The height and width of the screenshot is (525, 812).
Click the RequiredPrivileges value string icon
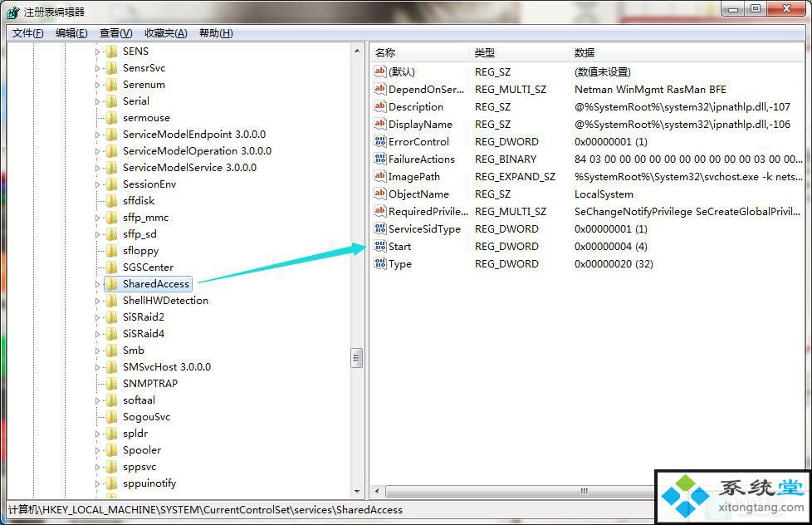coord(380,212)
